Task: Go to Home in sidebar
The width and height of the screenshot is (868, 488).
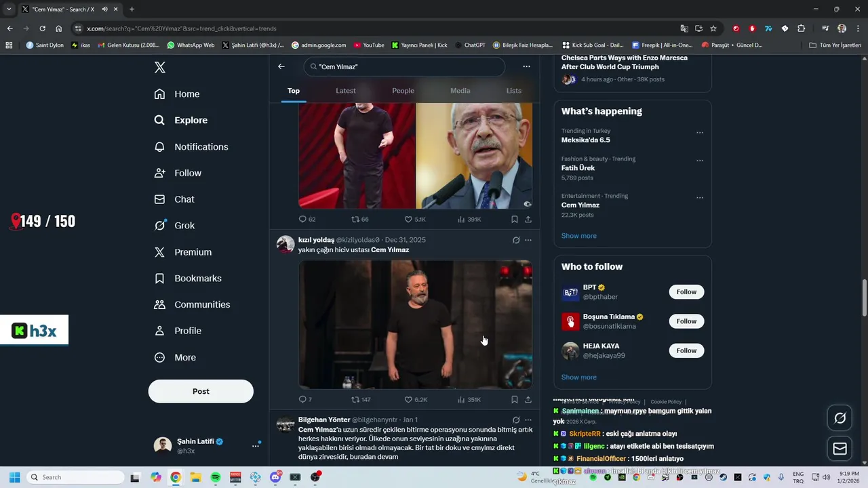Action: click(x=177, y=94)
